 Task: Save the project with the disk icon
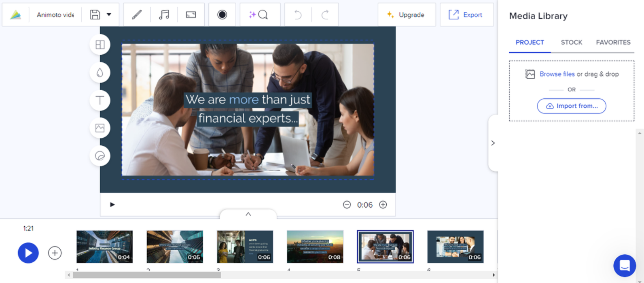pos(95,15)
